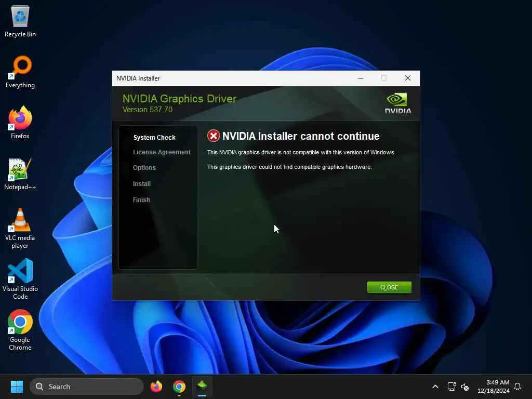Viewport: 532px width, 399px height.
Task: Select the Firefox desktop shortcut
Action: click(x=20, y=123)
